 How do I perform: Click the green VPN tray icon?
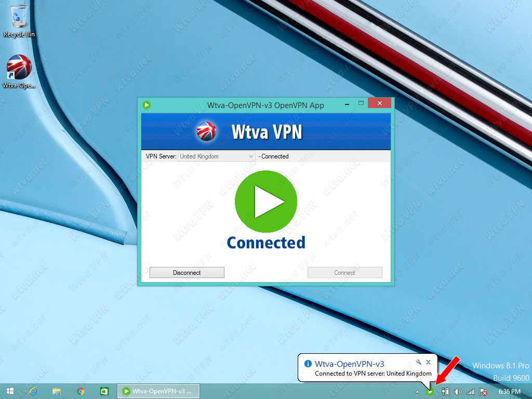(x=430, y=392)
